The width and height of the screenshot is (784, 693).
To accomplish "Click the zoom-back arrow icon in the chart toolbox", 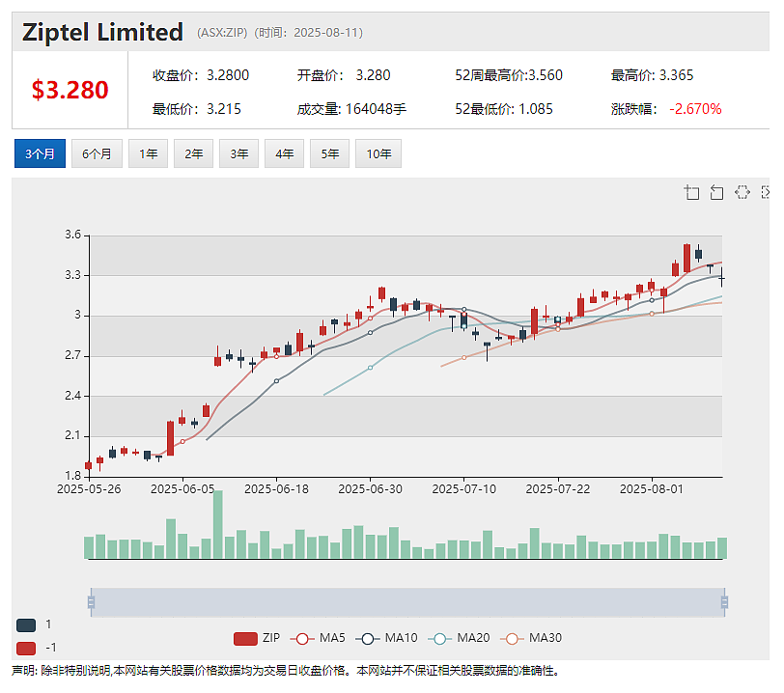I will 717,192.
